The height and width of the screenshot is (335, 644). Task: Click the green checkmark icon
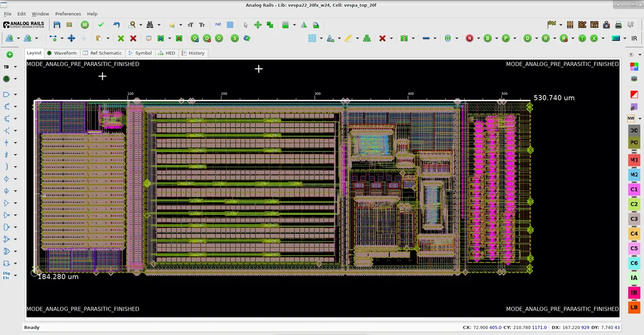click(x=100, y=25)
